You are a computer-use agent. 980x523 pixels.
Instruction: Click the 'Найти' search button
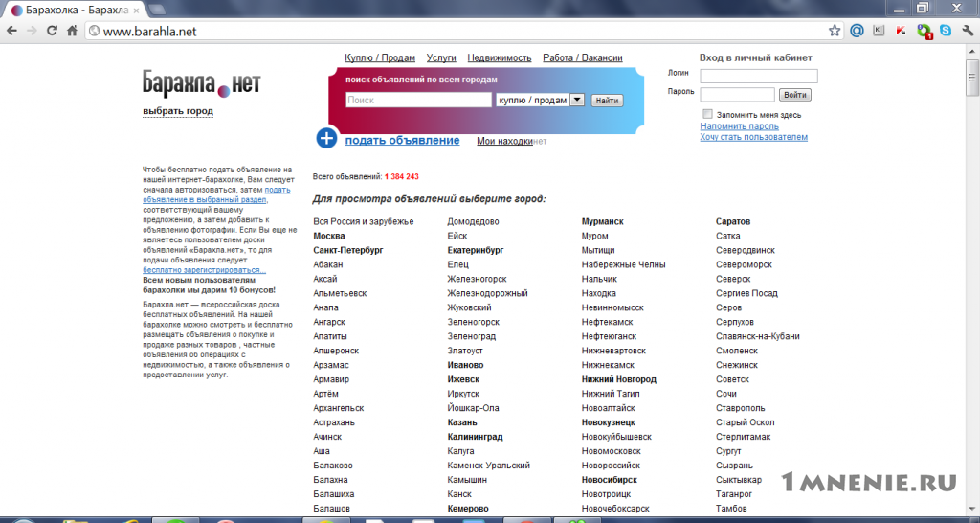coord(606,100)
